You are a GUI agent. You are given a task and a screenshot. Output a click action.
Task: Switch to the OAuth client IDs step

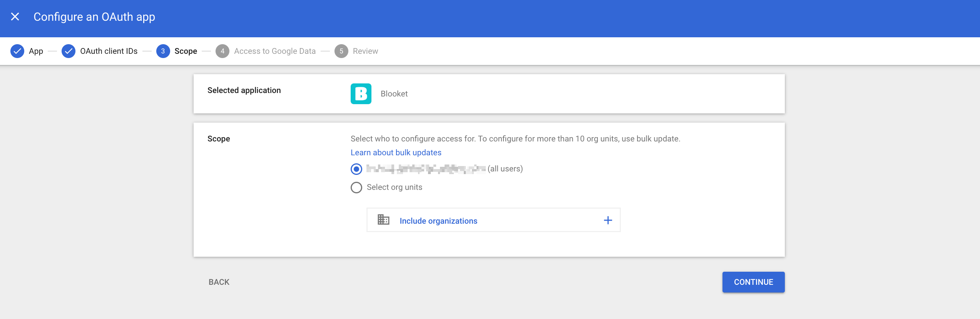(108, 51)
